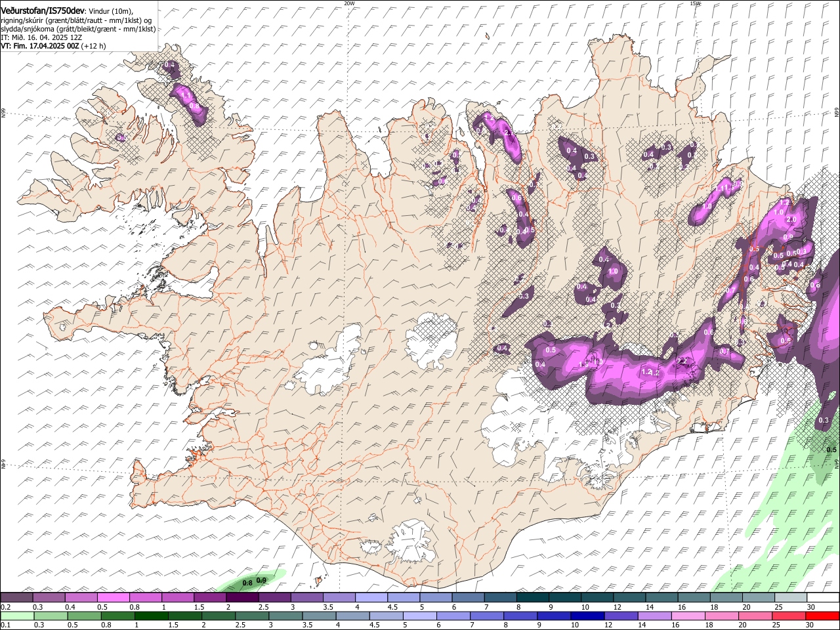840x630 pixels.
Task: Pick the dark plum swatch at 0.2 on upper scale
Action: point(16,598)
